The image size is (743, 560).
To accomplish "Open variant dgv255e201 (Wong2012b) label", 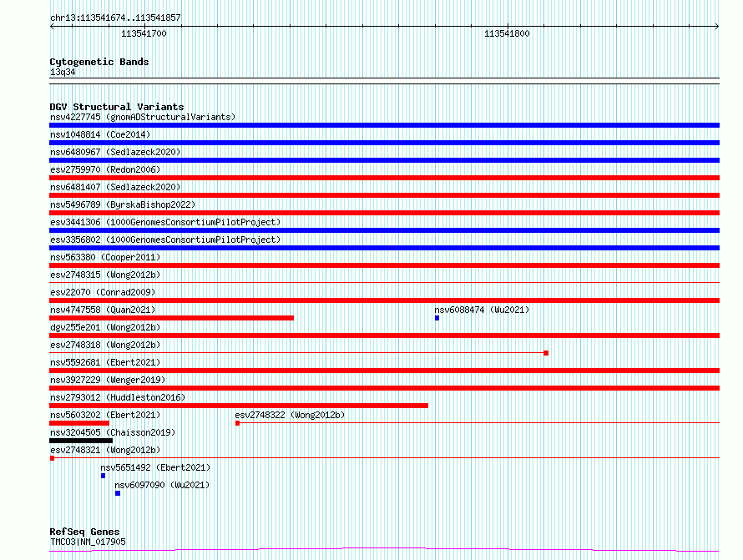I will pos(105,327).
